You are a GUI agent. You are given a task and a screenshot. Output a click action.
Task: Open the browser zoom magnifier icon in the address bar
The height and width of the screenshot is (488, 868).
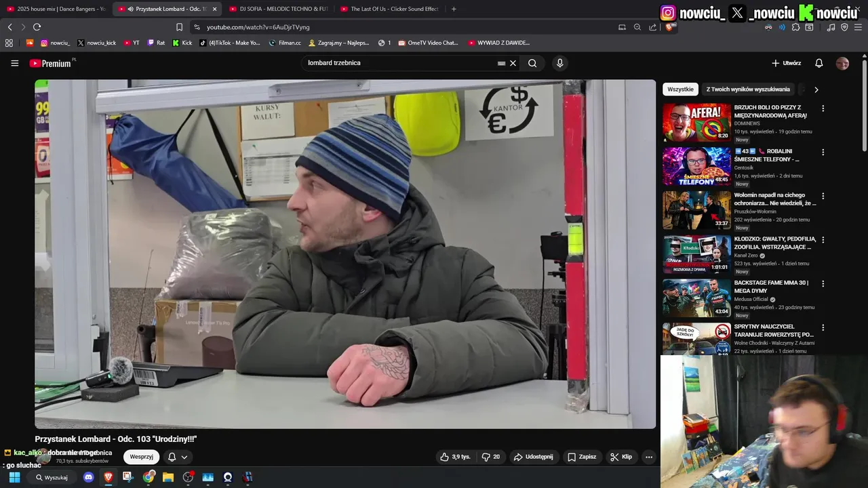(x=637, y=27)
